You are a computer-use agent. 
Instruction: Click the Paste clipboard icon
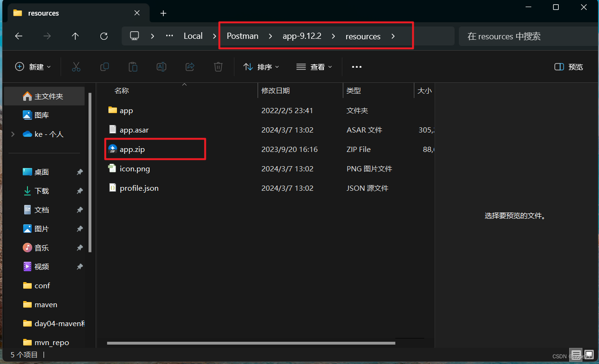point(133,67)
